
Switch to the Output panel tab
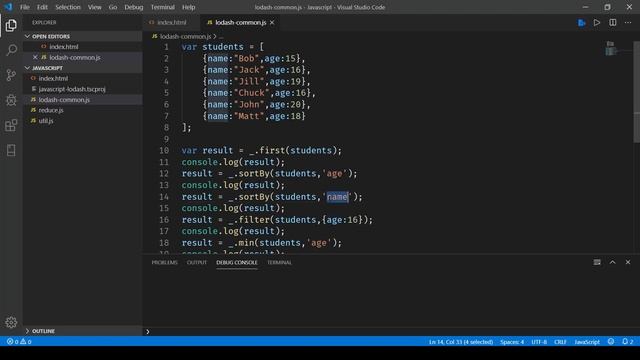197,262
